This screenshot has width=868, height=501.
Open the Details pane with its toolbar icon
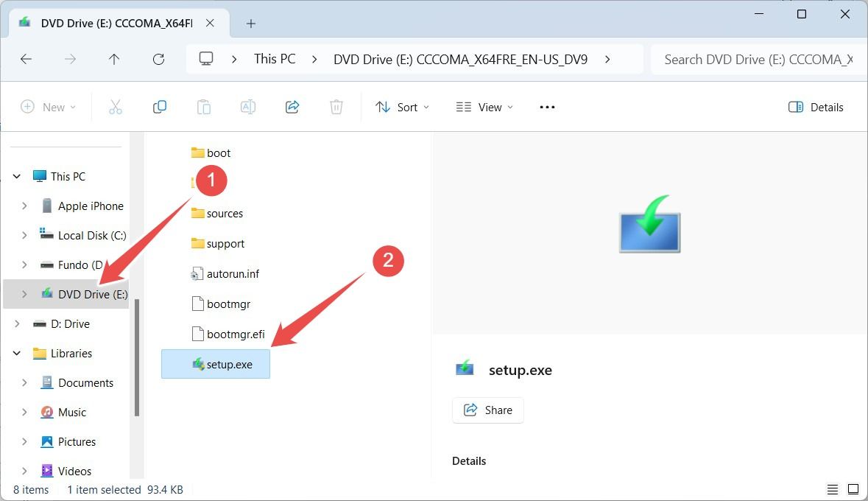[816, 107]
